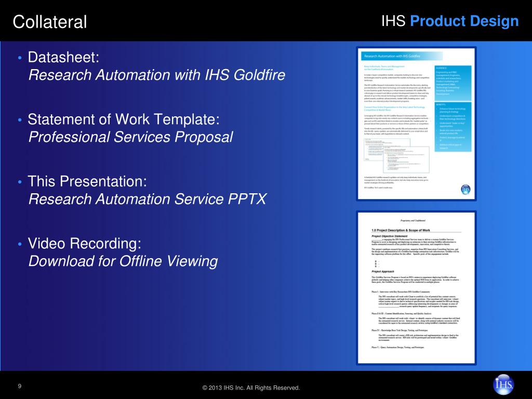Click the 'Datasheet:' bullet label
Image resolution: width=532 pixels, height=399 pixels.
pos(63,57)
